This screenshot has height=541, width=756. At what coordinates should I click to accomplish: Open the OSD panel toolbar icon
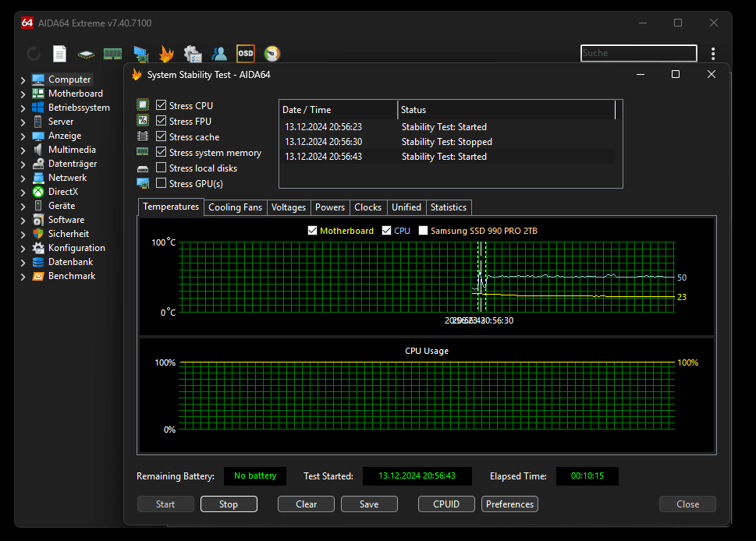pyautogui.click(x=246, y=54)
